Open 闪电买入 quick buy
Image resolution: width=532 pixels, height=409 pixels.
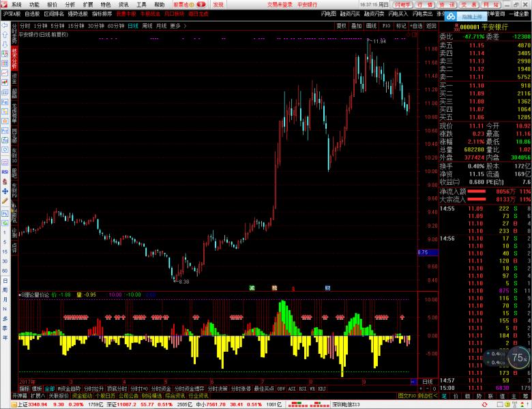tap(398, 14)
